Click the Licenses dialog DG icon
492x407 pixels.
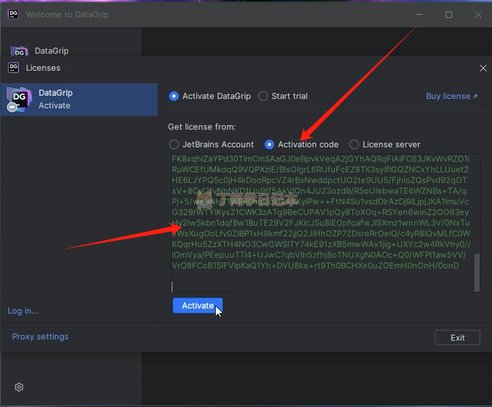pos(14,68)
